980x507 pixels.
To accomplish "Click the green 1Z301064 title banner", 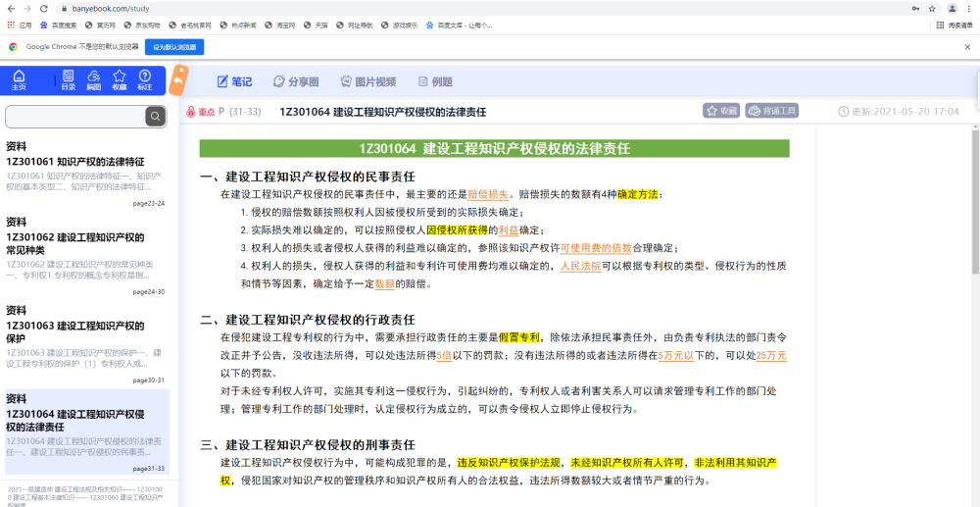I will coord(494,149).
